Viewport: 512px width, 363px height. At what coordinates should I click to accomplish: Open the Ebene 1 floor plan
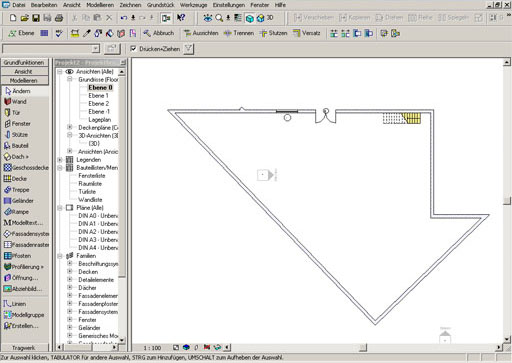click(98, 96)
